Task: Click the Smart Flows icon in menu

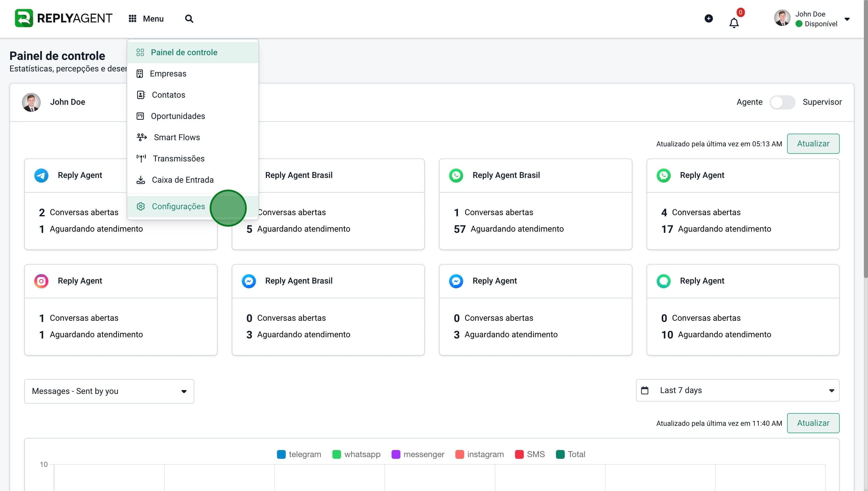Action: coord(141,137)
